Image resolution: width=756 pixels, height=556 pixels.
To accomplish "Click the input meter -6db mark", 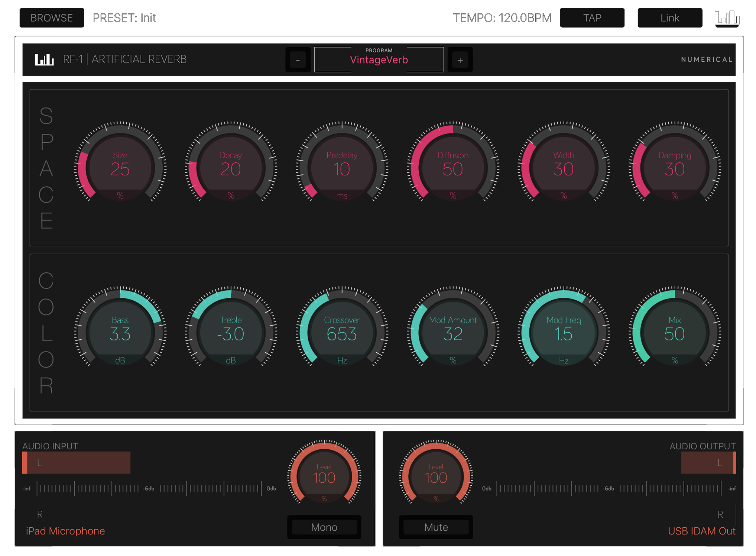I will (149, 488).
